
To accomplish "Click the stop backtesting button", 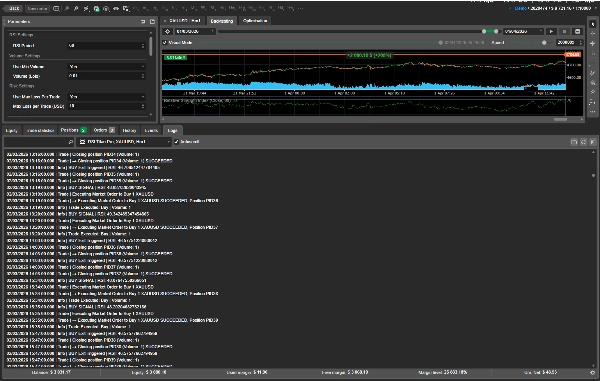I will click(x=564, y=31).
